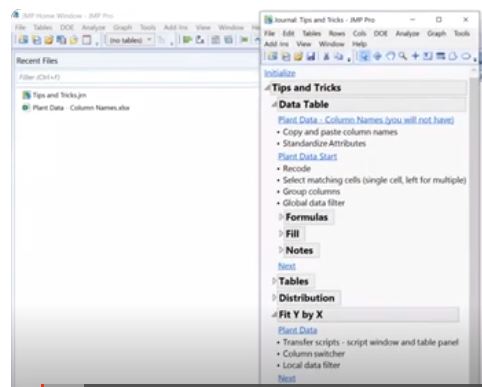Click the 'Group columns' bullet text
The image size is (482, 387).
pyautogui.click(x=311, y=192)
